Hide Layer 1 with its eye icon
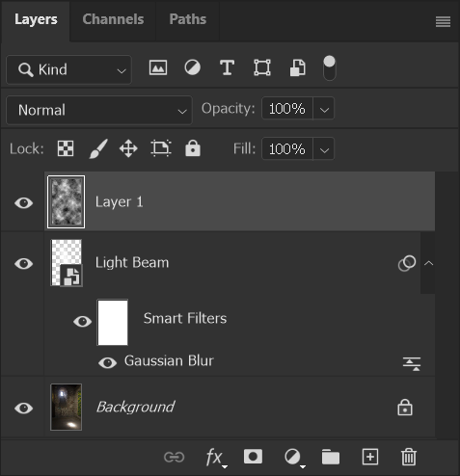 23,203
